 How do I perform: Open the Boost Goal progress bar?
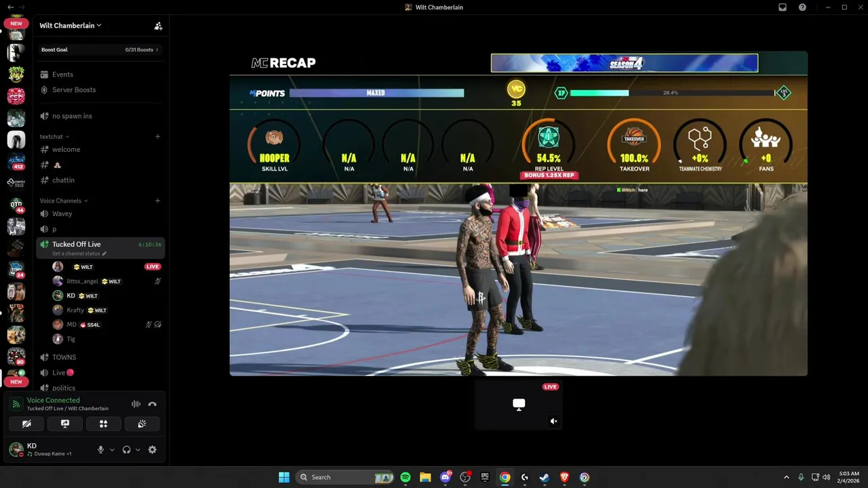[x=100, y=49]
